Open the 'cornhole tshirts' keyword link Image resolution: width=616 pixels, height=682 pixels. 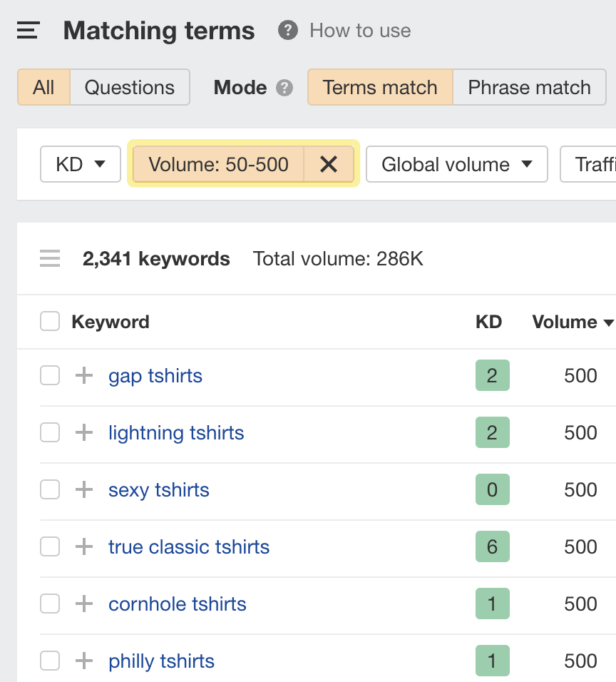point(177,604)
